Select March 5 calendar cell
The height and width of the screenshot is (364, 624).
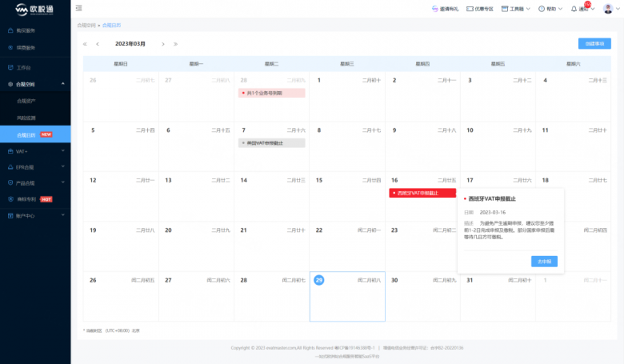pos(121,146)
